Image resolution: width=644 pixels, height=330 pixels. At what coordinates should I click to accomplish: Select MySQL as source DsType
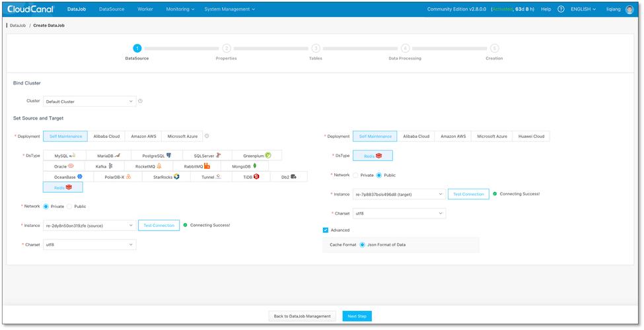click(65, 156)
